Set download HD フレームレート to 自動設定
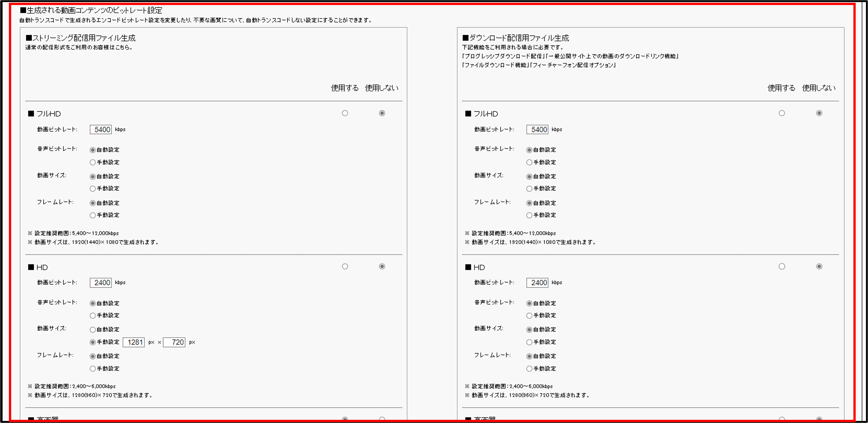The width and height of the screenshot is (868, 423). coord(529,356)
